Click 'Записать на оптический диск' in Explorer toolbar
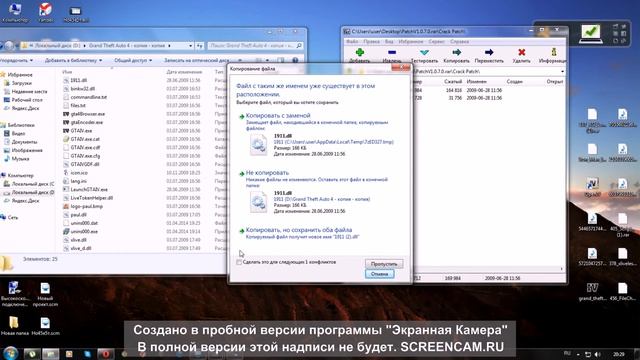Viewport: 640px width, 360px height. click(x=197, y=60)
